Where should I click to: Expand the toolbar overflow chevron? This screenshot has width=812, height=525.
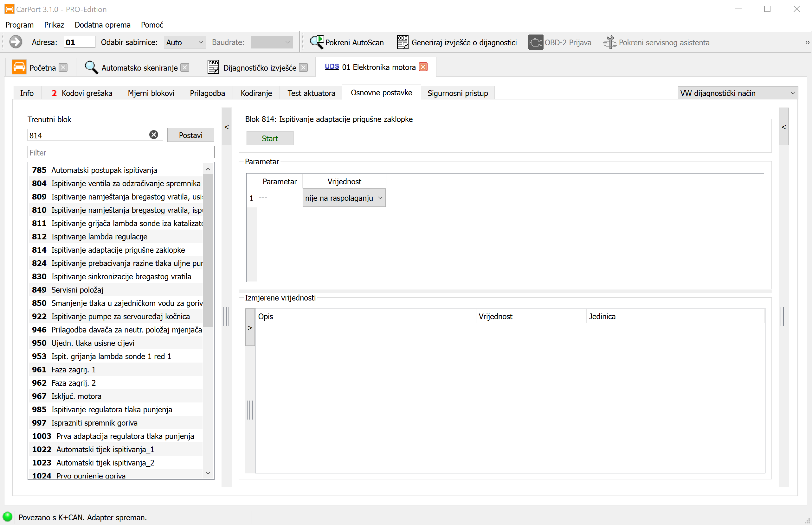(x=807, y=42)
